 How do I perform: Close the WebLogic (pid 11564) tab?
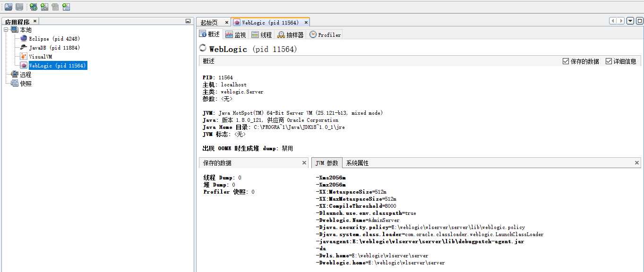pyautogui.click(x=306, y=22)
